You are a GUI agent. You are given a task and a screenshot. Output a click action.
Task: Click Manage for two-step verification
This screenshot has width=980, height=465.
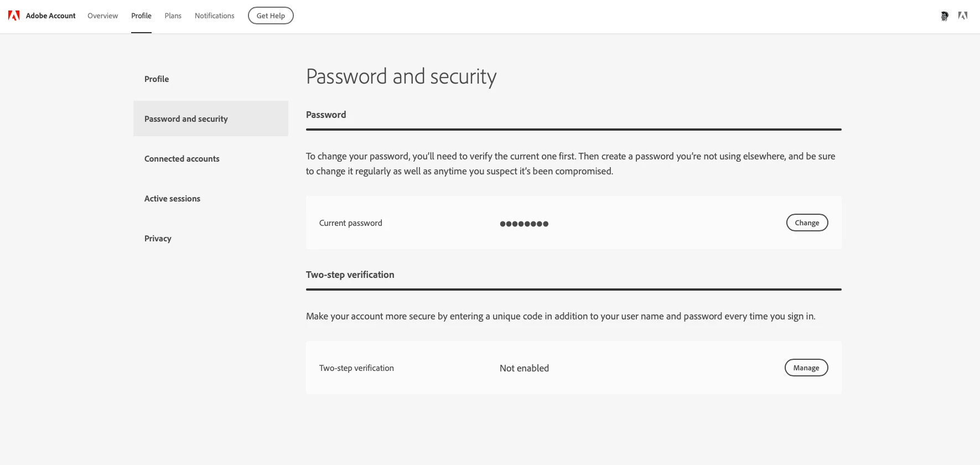[806, 368]
